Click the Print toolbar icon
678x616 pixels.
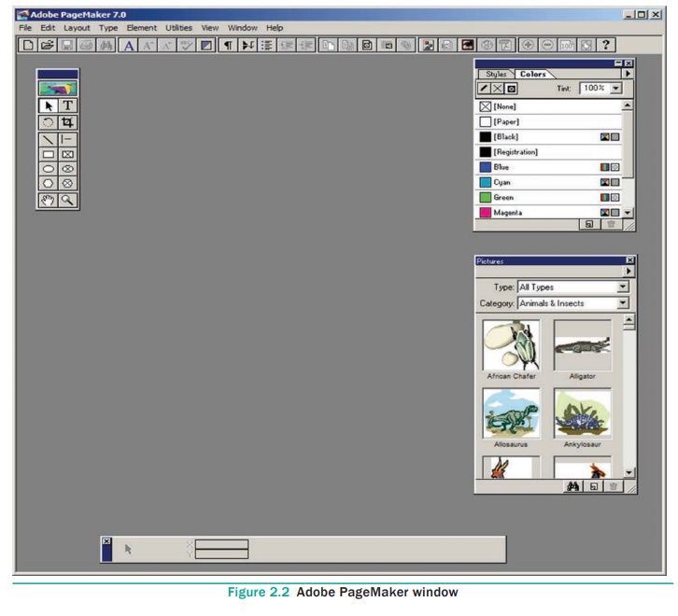(x=87, y=45)
